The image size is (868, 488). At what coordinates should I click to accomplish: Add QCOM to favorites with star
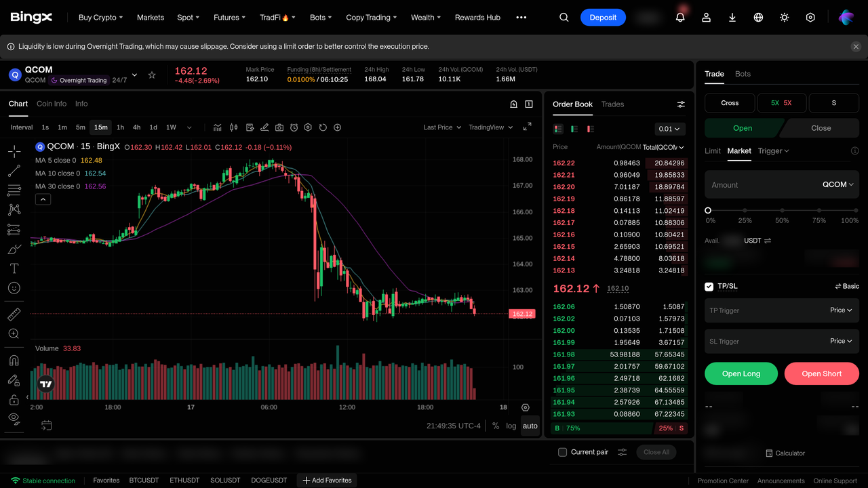[152, 75]
